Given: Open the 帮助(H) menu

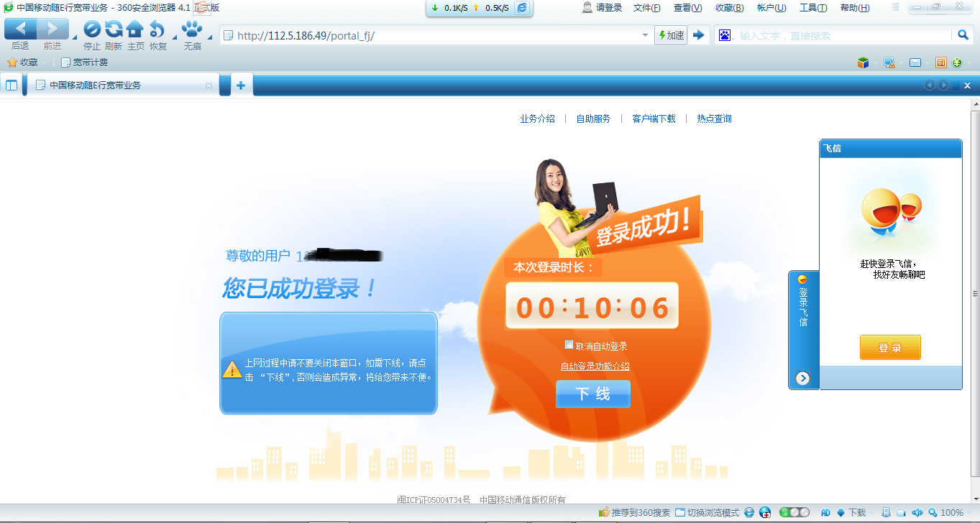Looking at the screenshot, I should [x=854, y=8].
